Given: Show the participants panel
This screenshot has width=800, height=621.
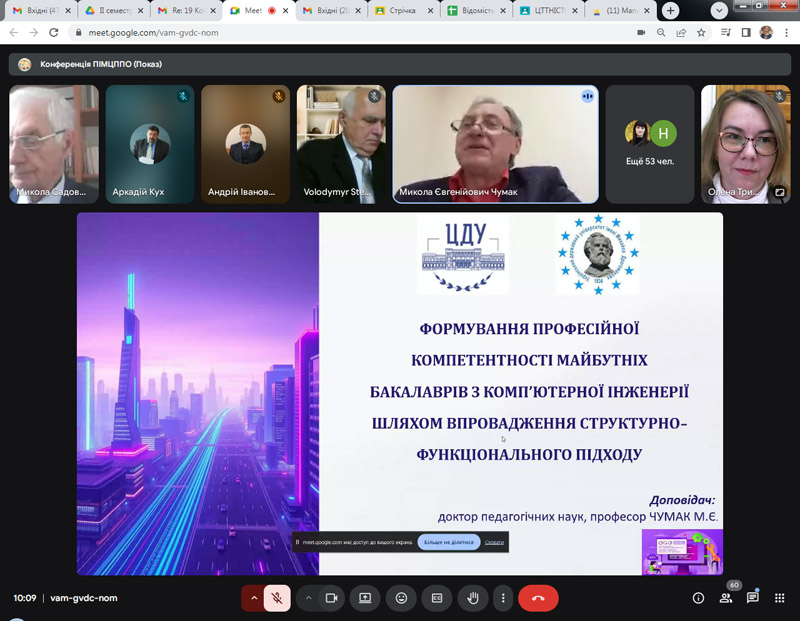Looking at the screenshot, I should pyautogui.click(x=726, y=598).
